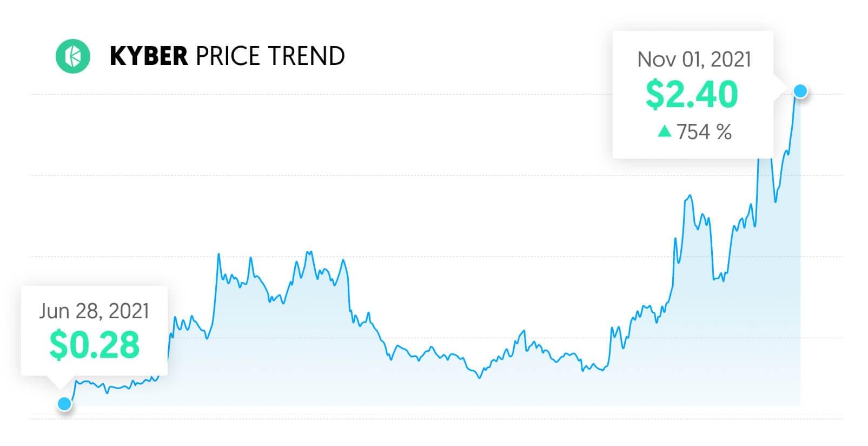This screenshot has height=446, width=868.
Task: Click the green up-triangle beside 754 %
Action: point(665,131)
